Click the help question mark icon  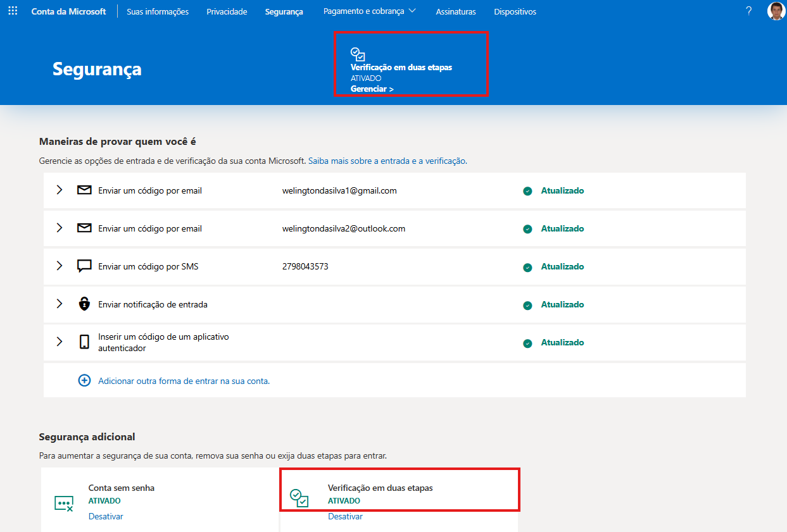coord(749,11)
